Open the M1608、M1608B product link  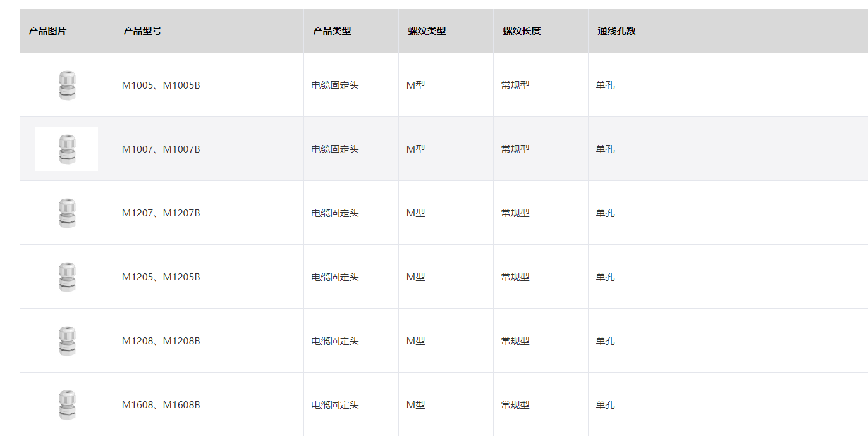161,405
